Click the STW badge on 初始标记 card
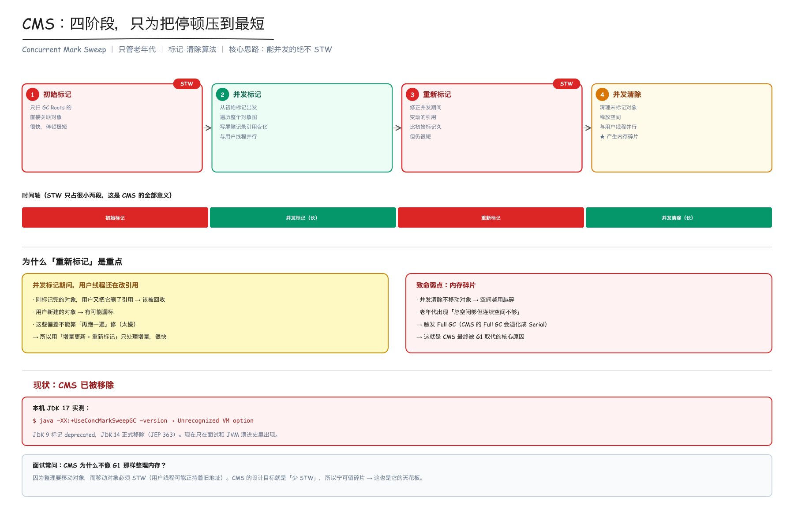The width and height of the screenshot is (794, 532). (x=187, y=84)
